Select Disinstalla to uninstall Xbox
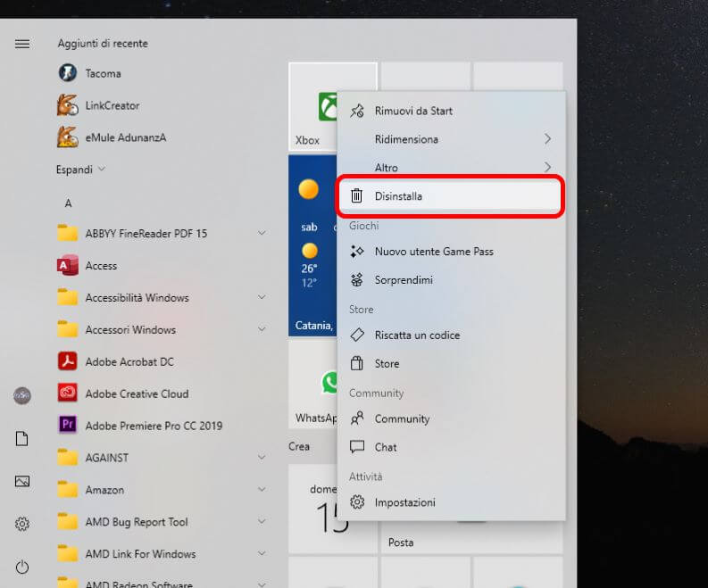 click(451, 196)
